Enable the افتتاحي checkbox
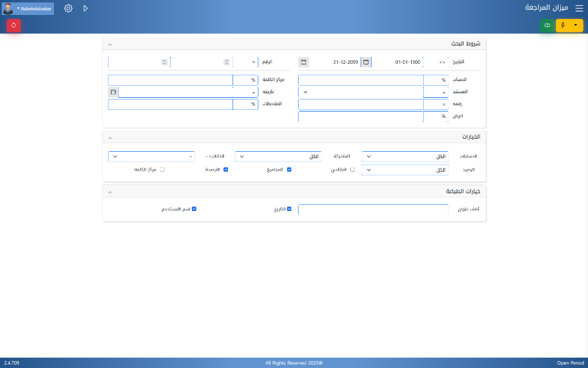This screenshot has height=368, width=588. coord(353,170)
